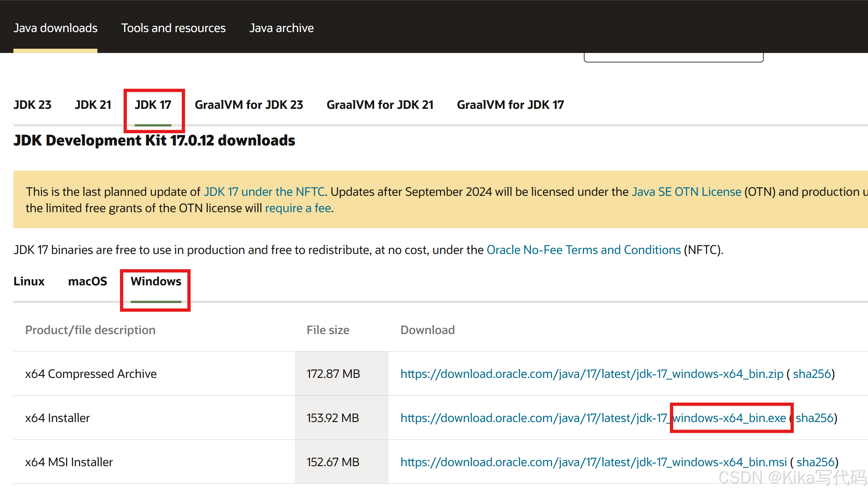The width and height of the screenshot is (868, 492).
Task: Open the Java SE OTN License link
Action: 687,192
